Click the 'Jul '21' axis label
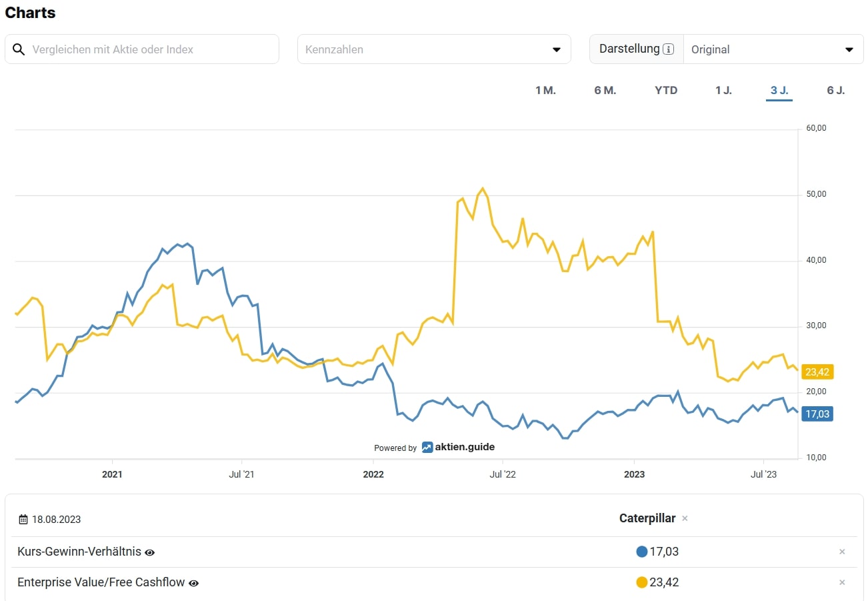This screenshot has height=601, width=868. 241,475
